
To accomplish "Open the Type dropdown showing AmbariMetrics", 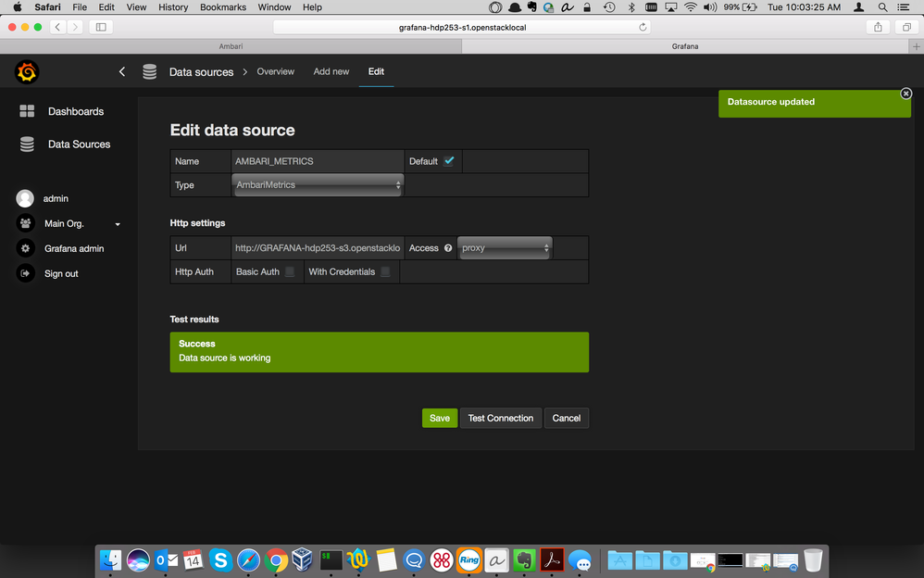I will point(317,184).
